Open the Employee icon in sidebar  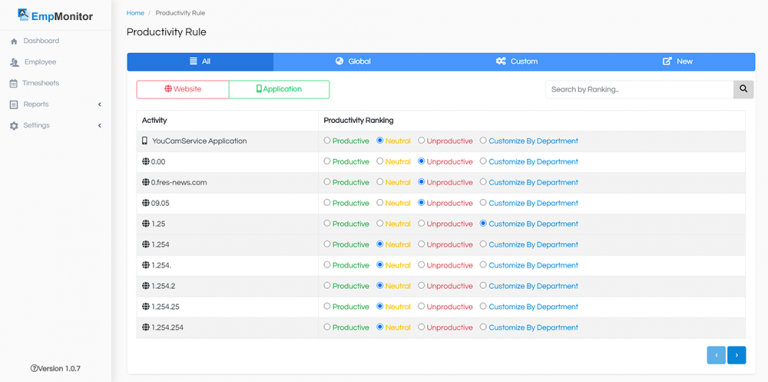coord(14,62)
